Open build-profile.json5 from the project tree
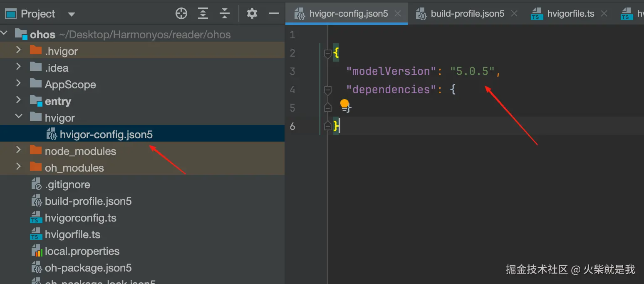Screen dimensions: 644x284 pyautogui.click(x=88, y=201)
